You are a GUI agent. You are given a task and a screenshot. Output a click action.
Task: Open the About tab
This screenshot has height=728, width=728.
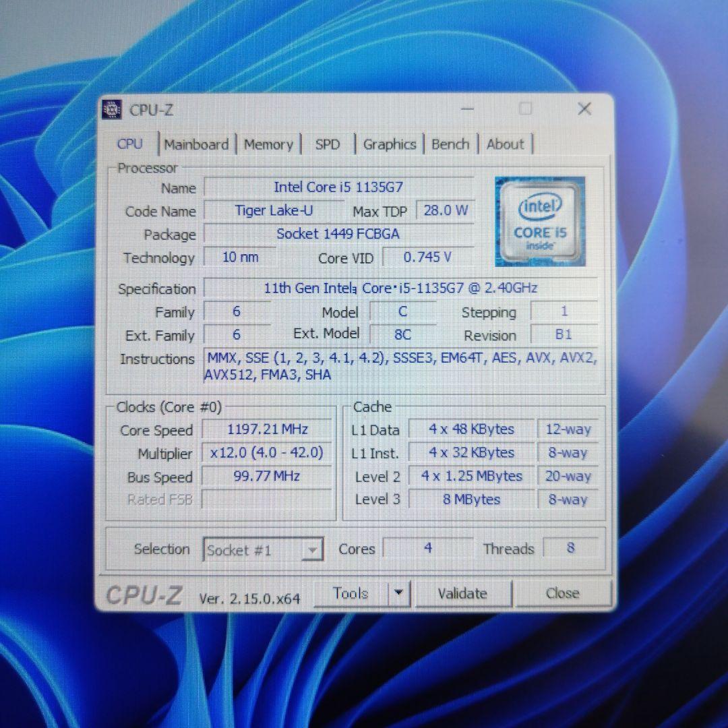click(505, 144)
